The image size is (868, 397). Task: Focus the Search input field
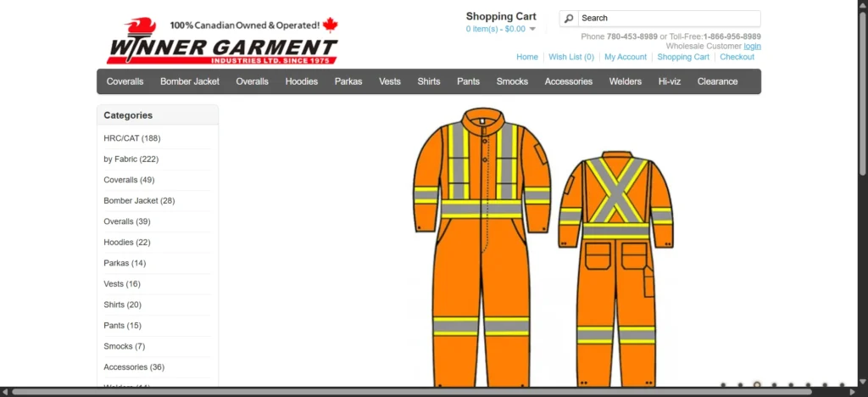(670, 19)
